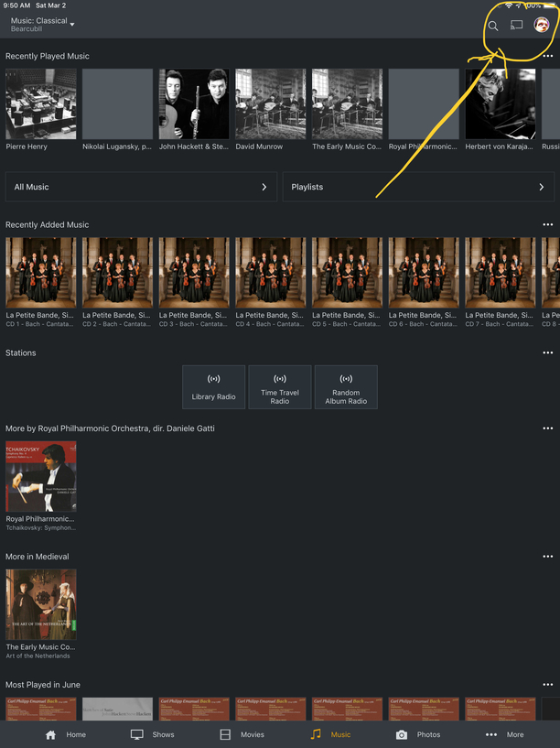Open La Petite Bande CD 2 album
Viewport: 560px width, 748px height.
pyautogui.click(x=118, y=273)
